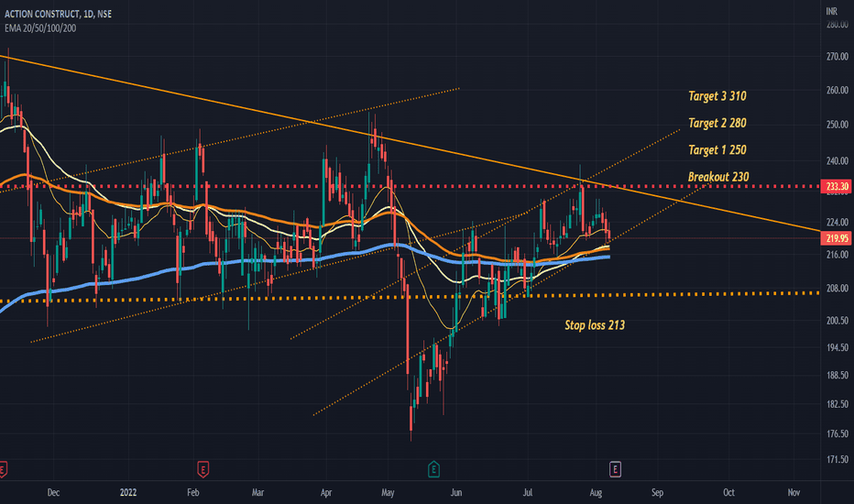854x504 pixels.
Task: Click the 2022 label on time axis
Action: click(128, 493)
